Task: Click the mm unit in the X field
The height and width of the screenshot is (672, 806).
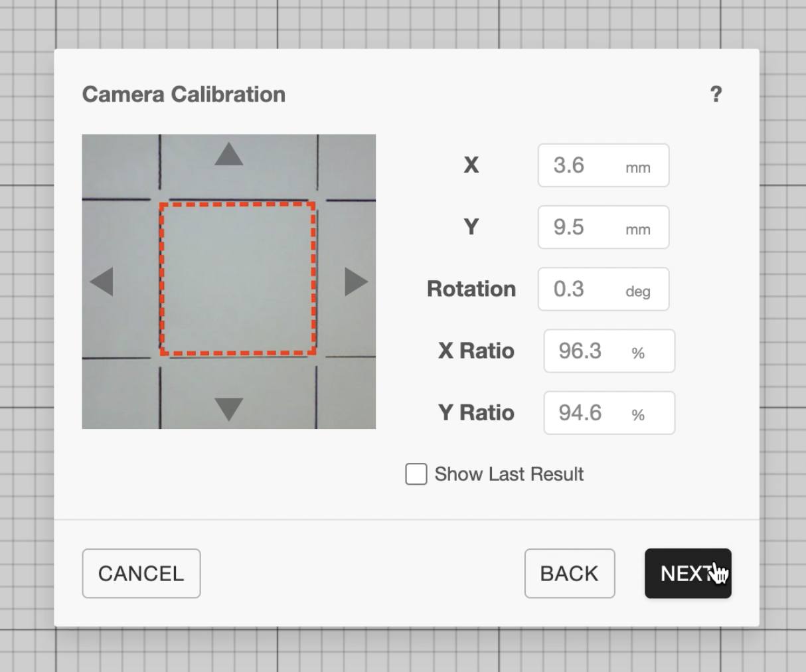Action: [x=637, y=168]
